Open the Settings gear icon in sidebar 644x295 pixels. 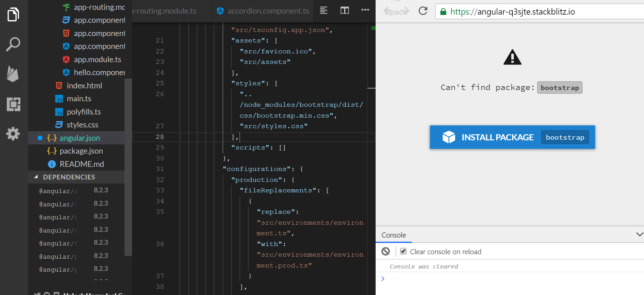pyautogui.click(x=13, y=134)
